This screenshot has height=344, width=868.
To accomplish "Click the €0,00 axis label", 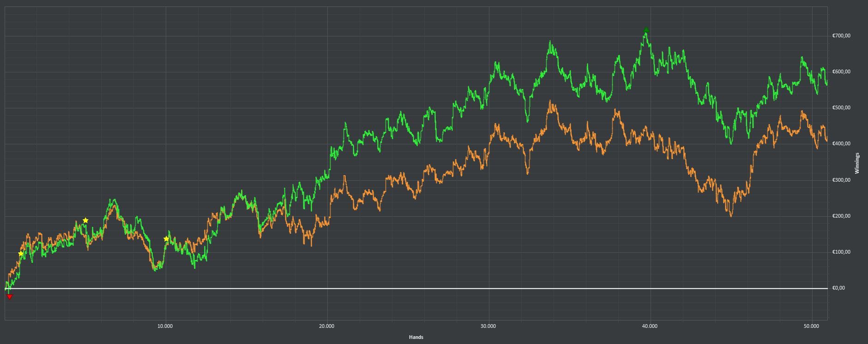I will pyautogui.click(x=838, y=288).
